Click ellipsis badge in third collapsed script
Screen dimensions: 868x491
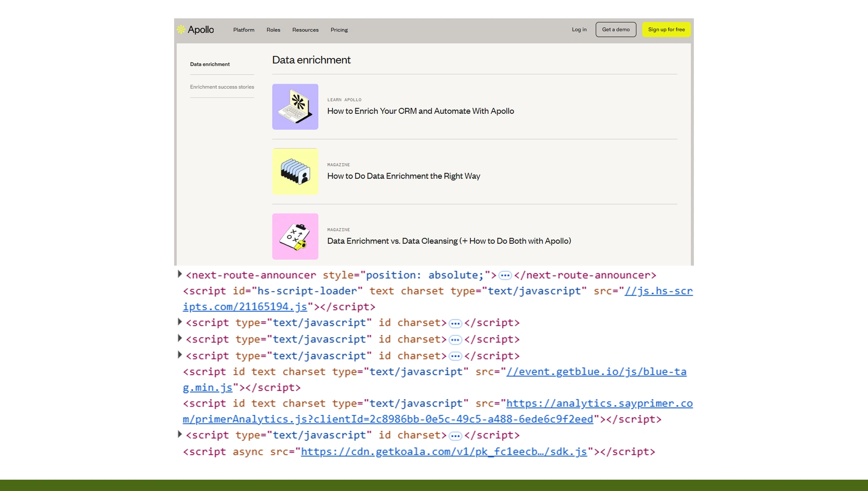click(x=455, y=357)
